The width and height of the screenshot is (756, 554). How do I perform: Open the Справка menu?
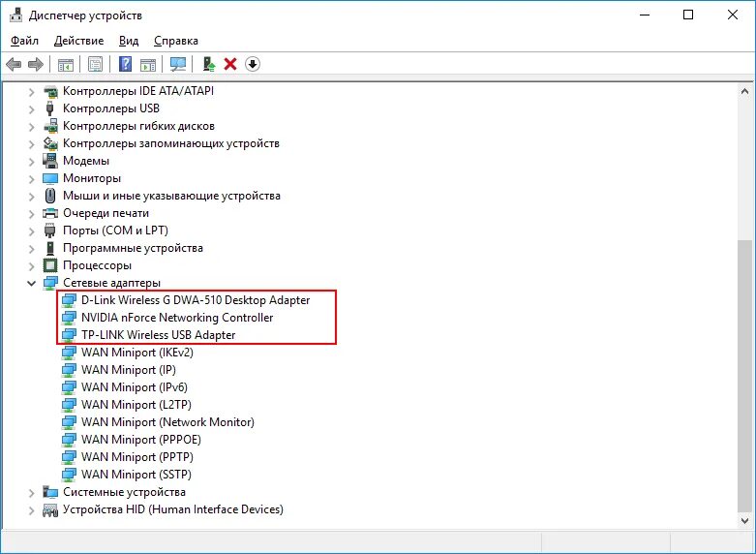[176, 41]
